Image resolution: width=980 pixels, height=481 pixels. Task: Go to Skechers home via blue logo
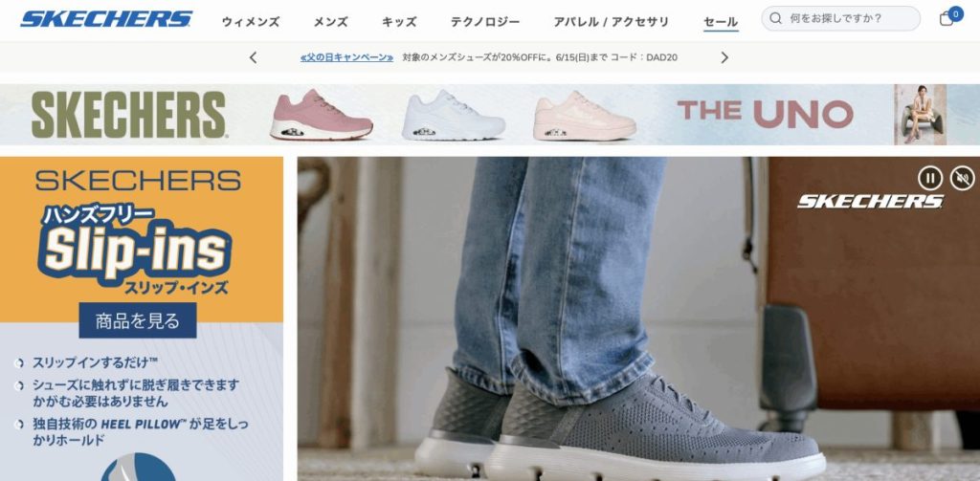coord(106,19)
